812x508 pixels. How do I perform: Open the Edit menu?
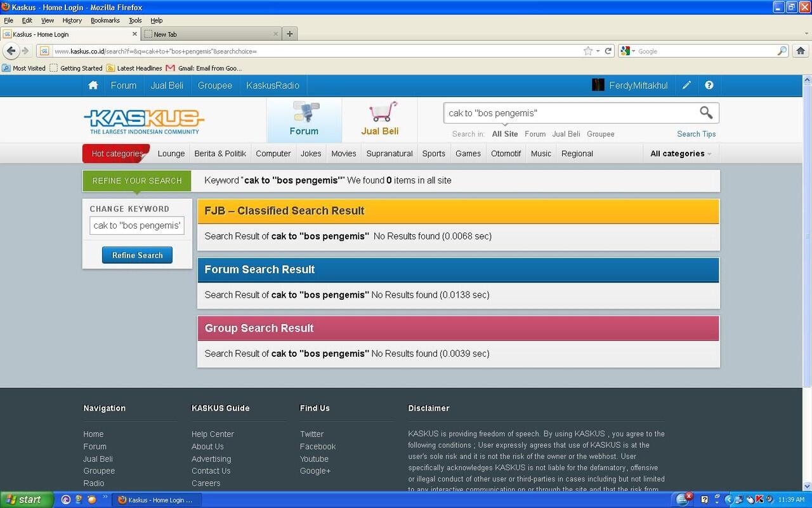tap(27, 20)
